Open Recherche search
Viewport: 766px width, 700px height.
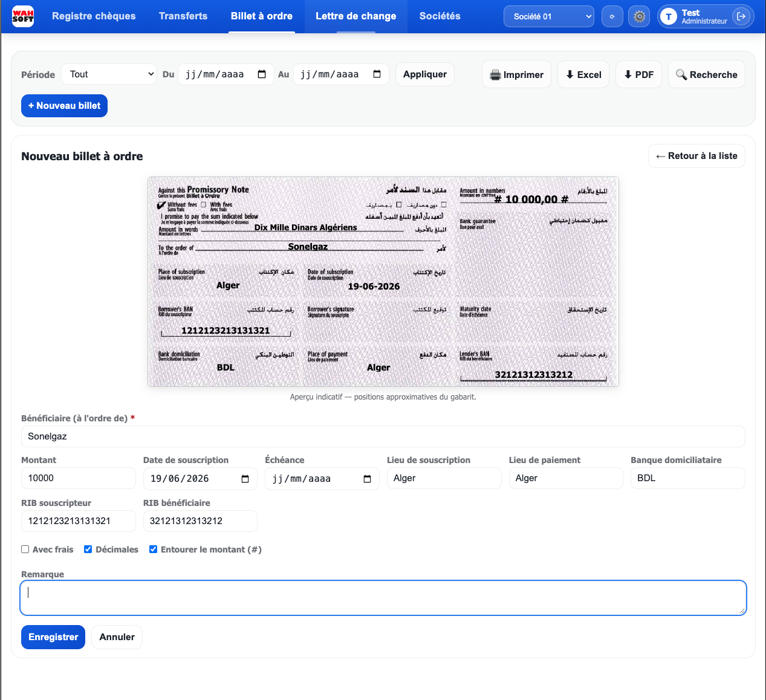(x=706, y=74)
